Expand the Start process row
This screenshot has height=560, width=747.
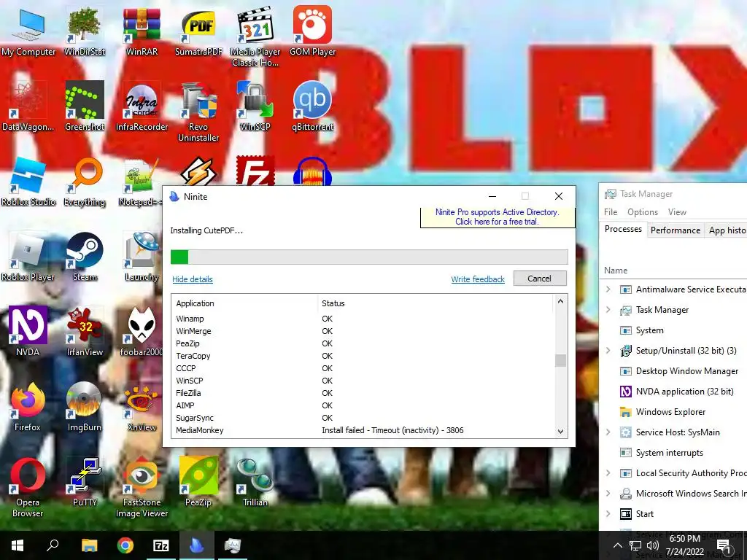[608, 514]
